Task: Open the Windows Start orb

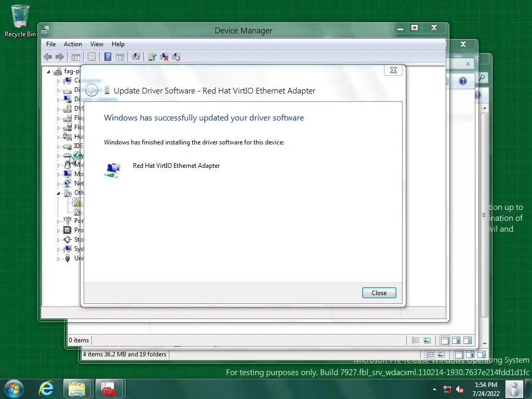Action: coord(14,389)
